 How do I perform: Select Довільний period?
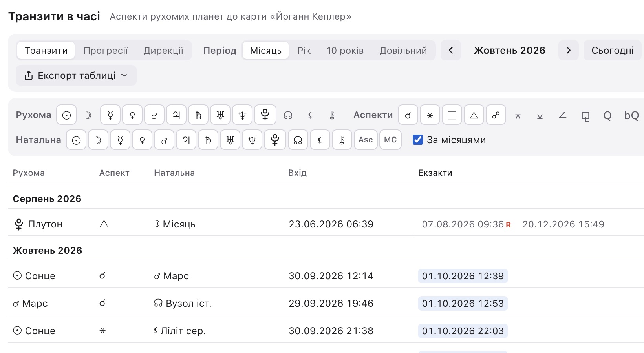coord(403,51)
